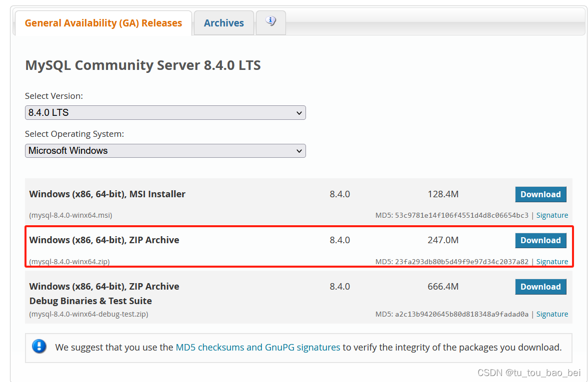Follow the MD5 checksums and GnuPG signatures link
The width and height of the screenshot is (588, 382).
258,348
